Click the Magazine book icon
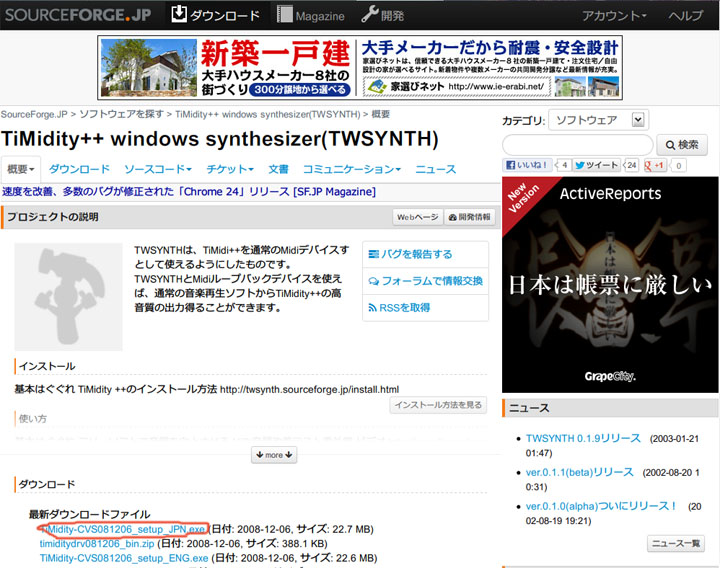 [284, 15]
